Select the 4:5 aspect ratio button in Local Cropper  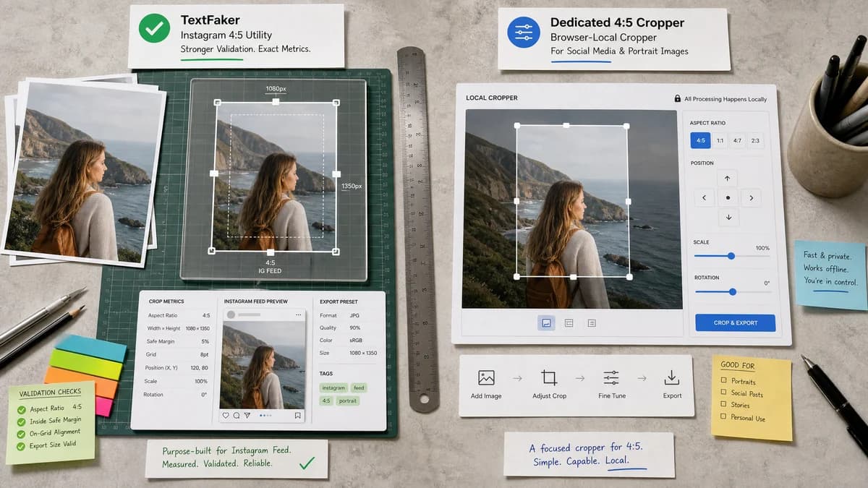coord(700,140)
